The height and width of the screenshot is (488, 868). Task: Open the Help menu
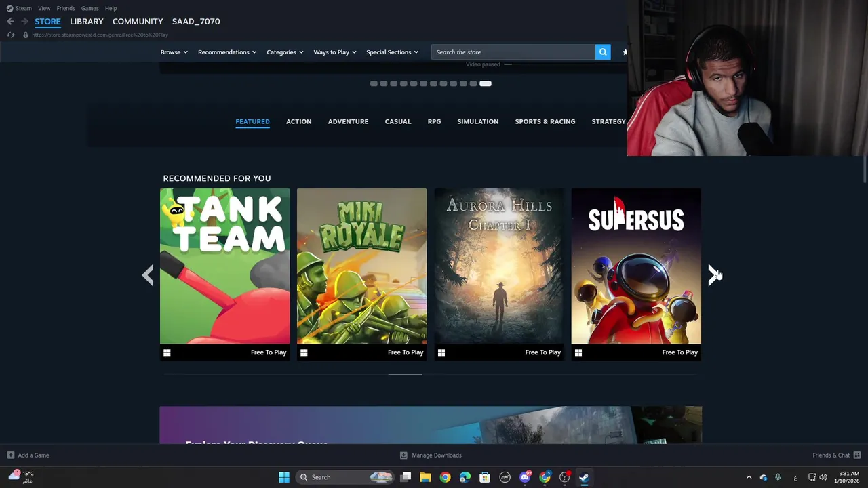[x=111, y=8]
